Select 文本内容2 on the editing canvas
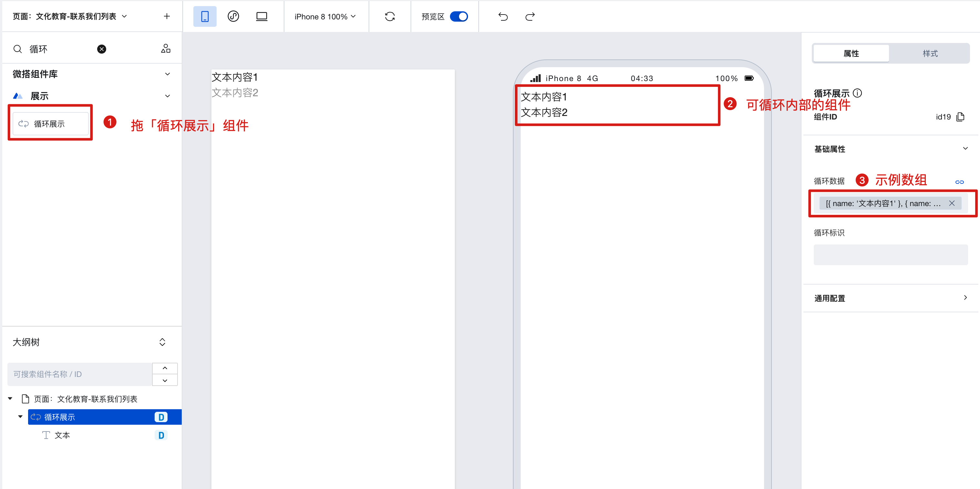Image resolution: width=980 pixels, height=489 pixels. tap(235, 92)
